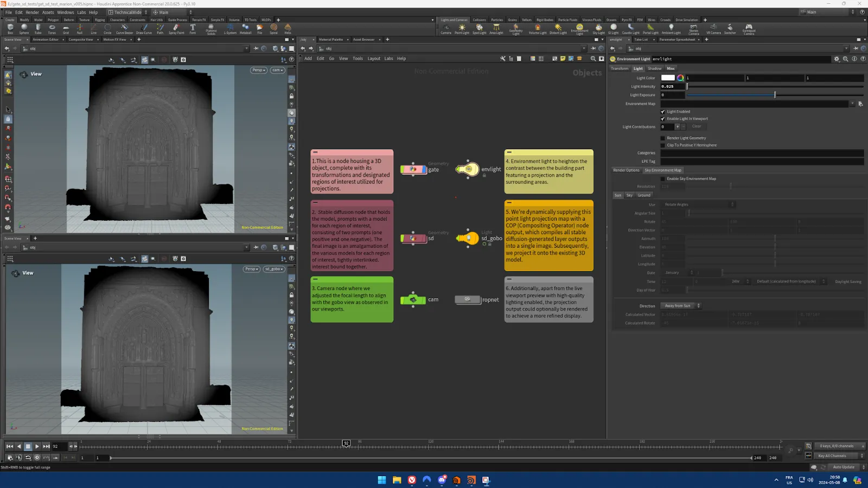Select the Font shelf tool
The width and height of the screenshot is (868, 488).
coord(193,29)
